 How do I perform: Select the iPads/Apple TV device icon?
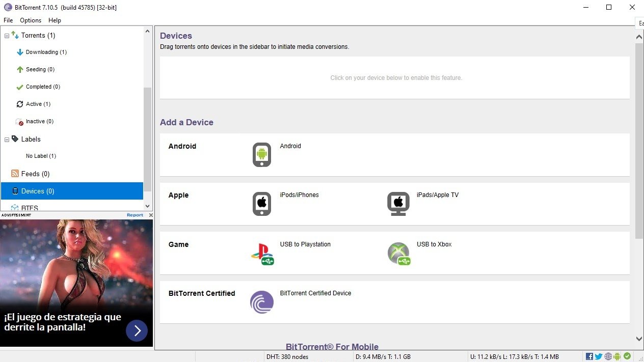(398, 204)
